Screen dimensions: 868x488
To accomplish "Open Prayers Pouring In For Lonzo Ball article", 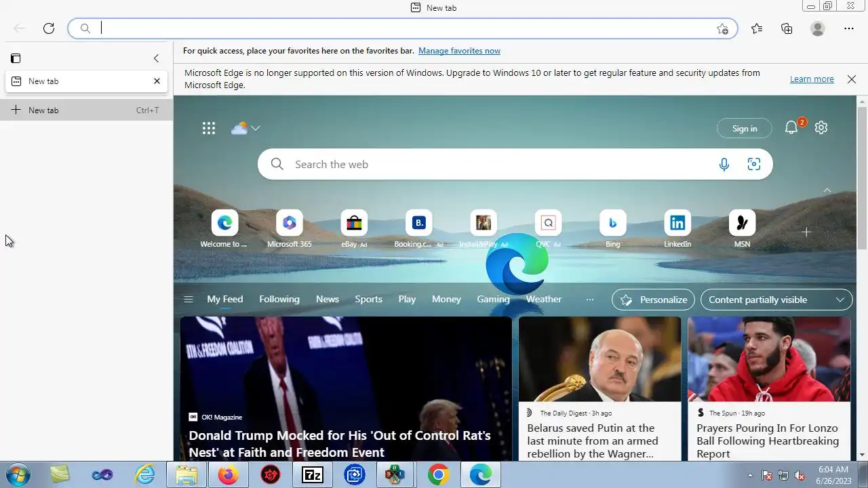I will click(x=768, y=441).
